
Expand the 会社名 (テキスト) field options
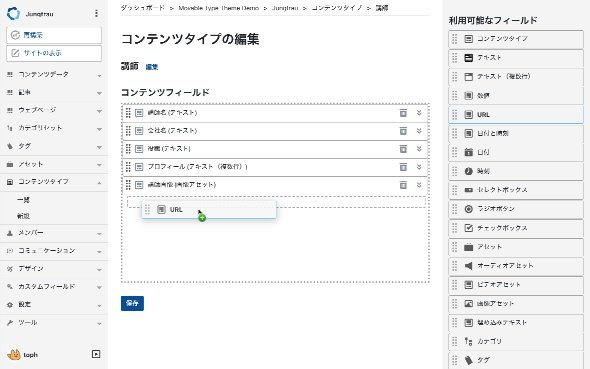point(419,131)
